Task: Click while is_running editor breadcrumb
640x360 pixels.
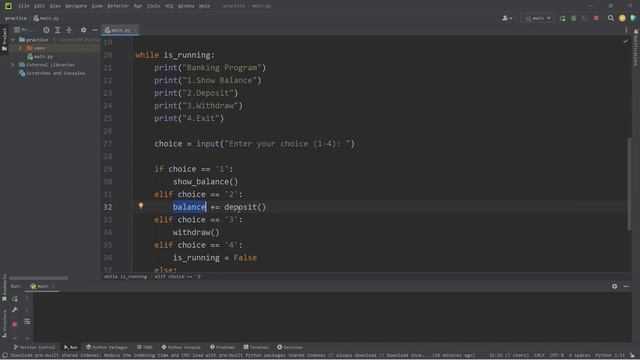Action: (125, 277)
